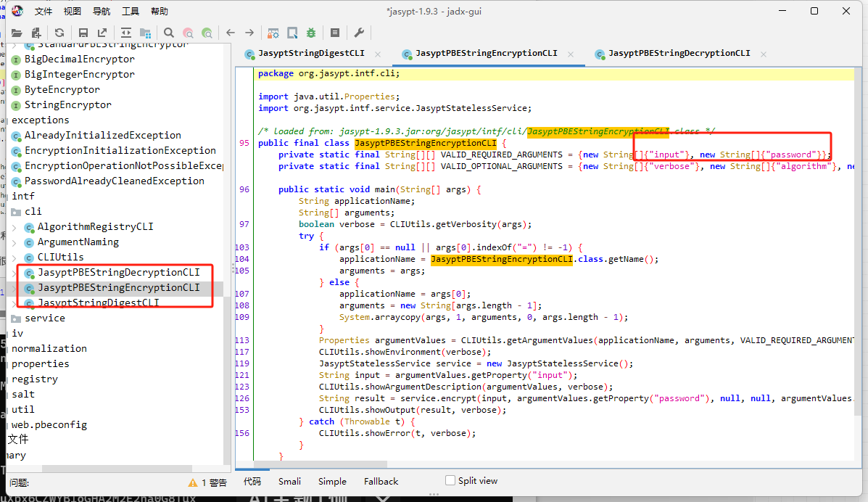Viewport: 868px width, 502px height.
Task: Open the log viewer icon
Action: point(334,33)
